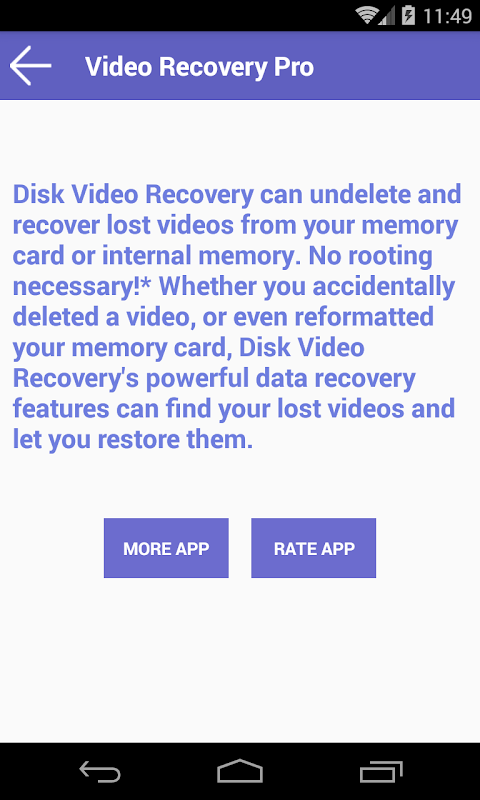The width and height of the screenshot is (480, 800).
Task: Click the 11:49 clock in status bar
Action: click(x=447, y=16)
